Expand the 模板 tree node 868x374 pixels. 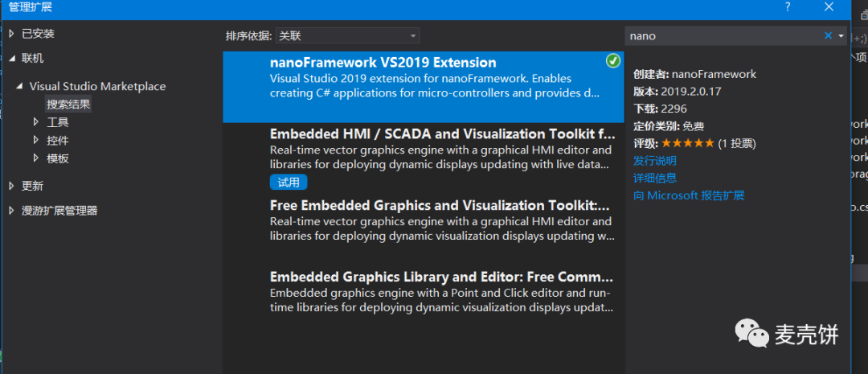[36, 158]
